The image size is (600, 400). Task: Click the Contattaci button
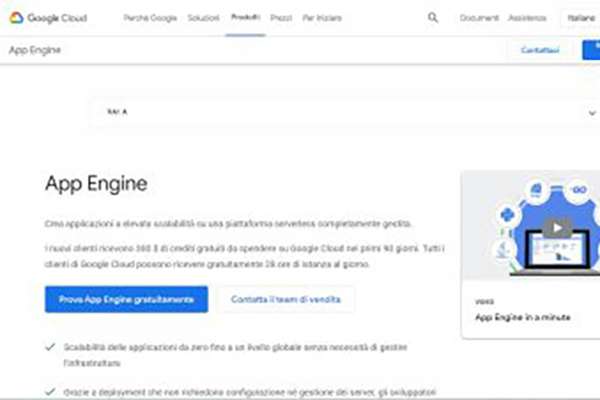[x=540, y=50]
